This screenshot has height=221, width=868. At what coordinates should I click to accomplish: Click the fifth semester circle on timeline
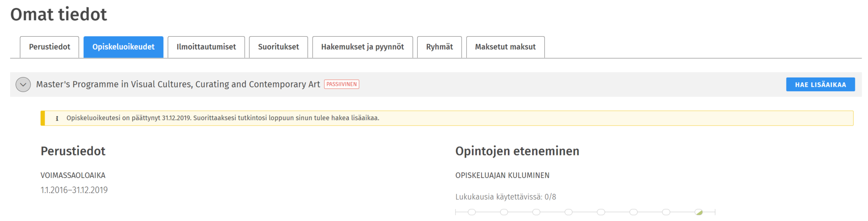pyautogui.click(x=601, y=212)
